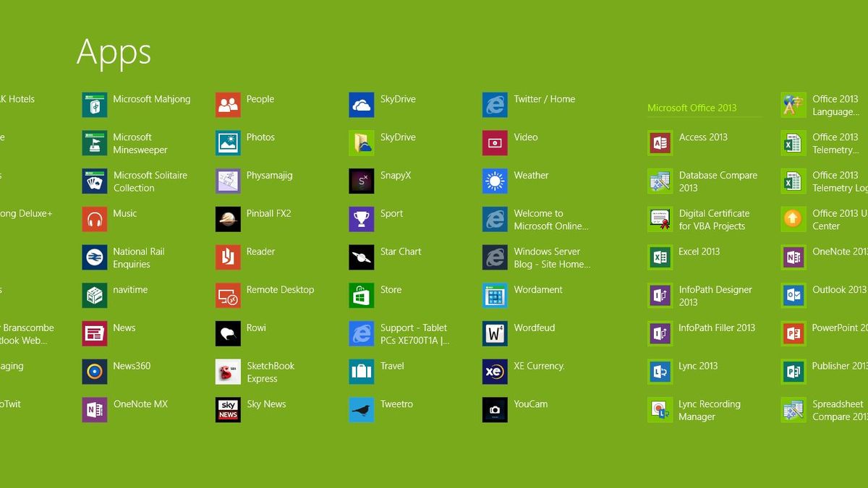This screenshot has height=488, width=868.
Task: Open Twitter / Home Internet Explorer icon
Action: click(495, 105)
